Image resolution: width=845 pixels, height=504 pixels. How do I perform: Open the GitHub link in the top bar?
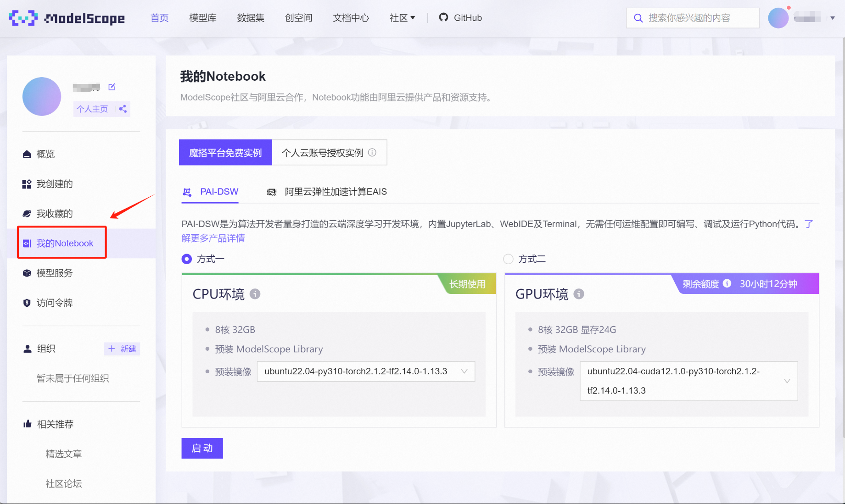pos(460,18)
